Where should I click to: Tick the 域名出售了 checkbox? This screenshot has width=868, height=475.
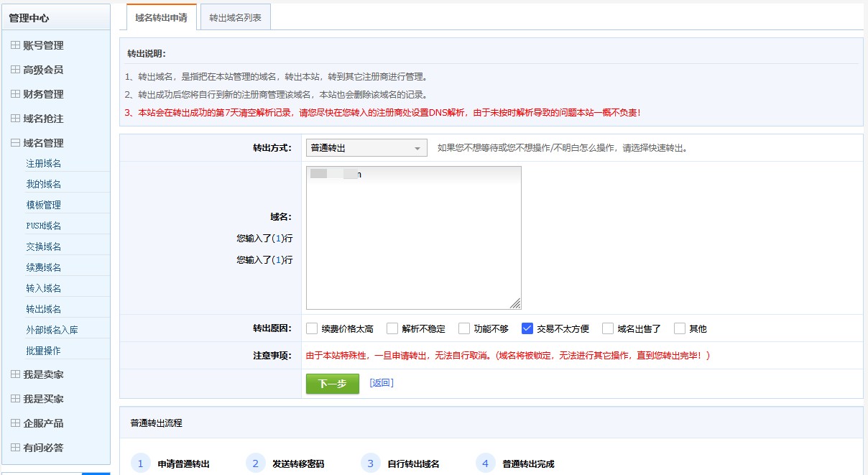(x=608, y=328)
